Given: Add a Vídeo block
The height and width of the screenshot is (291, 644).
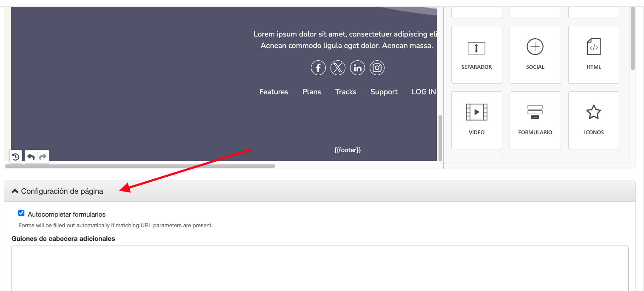Looking at the screenshot, I should pos(476,120).
